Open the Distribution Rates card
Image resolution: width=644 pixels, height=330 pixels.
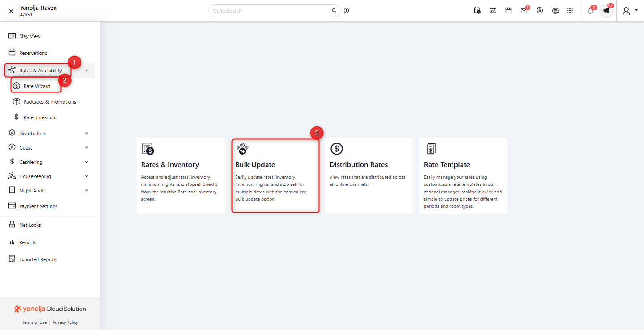(x=369, y=175)
